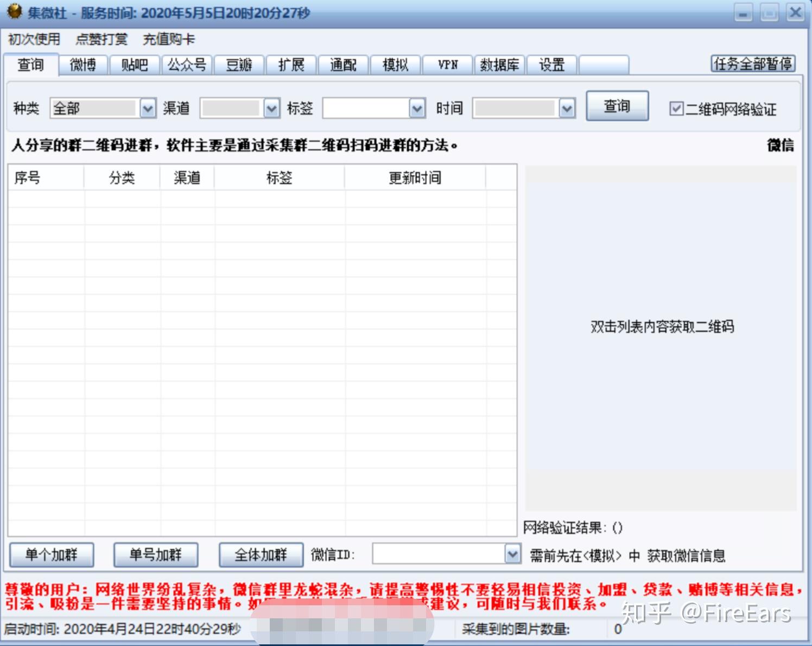Viewport: 812px width, 646px height.
Task: Expand the 渠道 dropdown
Action: pyautogui.click(x=271, y=108)
